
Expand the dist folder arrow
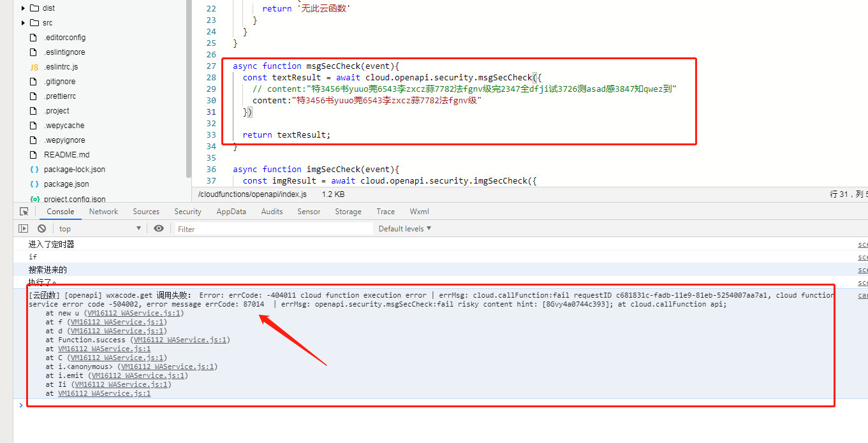point(24,8)
